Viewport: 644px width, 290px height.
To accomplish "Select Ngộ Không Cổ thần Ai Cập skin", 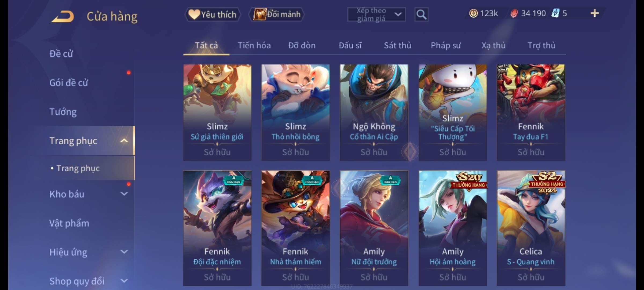I will [x=374, y=112].
